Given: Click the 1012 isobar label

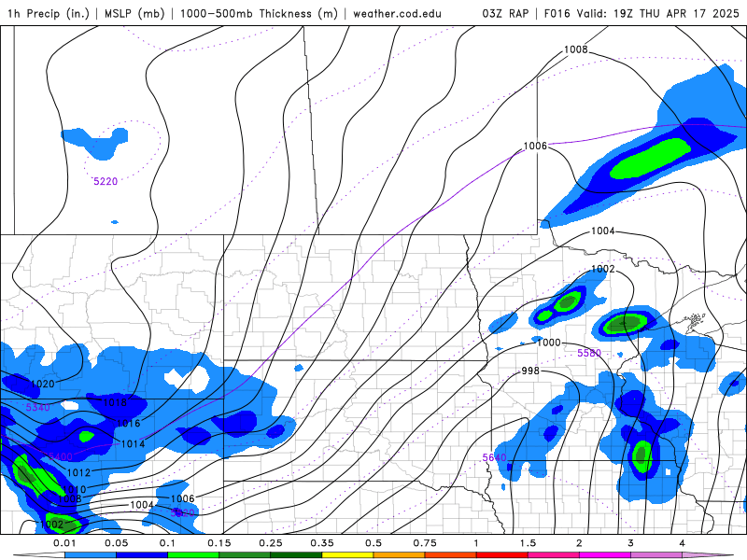Looking at the screenshot, I should (78, 472).
